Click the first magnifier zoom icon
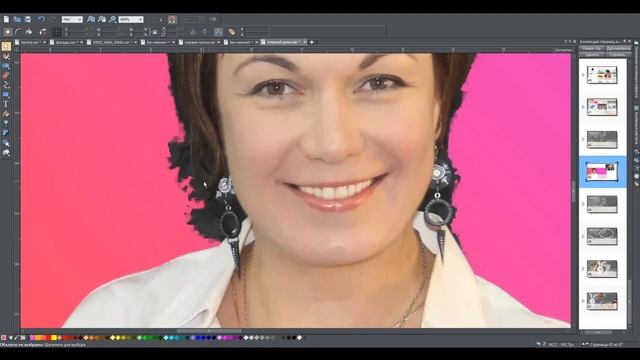Image resolution: width=640 pixels, height=360 pixels. click(91, 19)
